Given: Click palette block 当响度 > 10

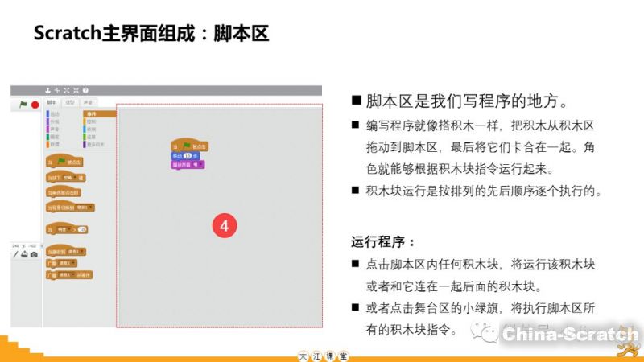Looking at the screenshot, I should coord(67,229).
